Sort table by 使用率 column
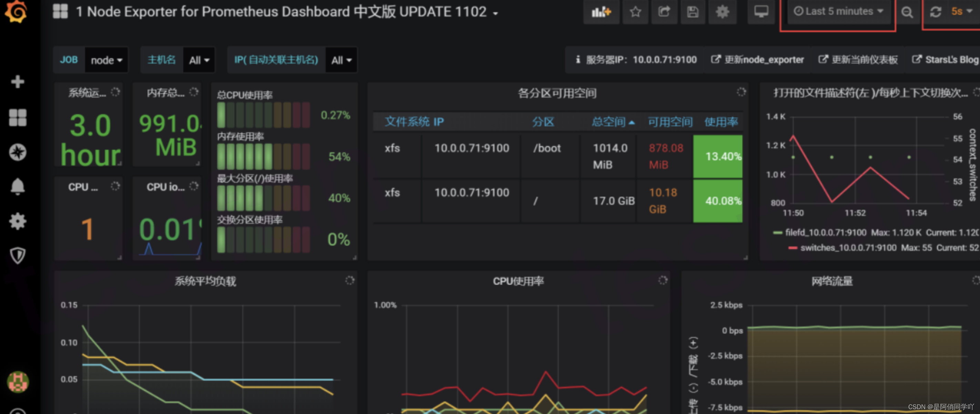The height and width of the screenshot is (414, 980). pyautogui.click(x=721, y=122)
